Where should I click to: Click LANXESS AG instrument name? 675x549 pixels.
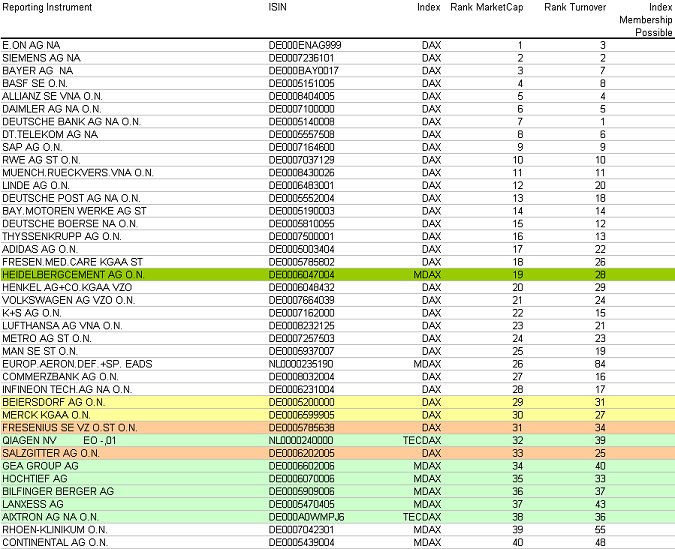(x=33, y=504)
